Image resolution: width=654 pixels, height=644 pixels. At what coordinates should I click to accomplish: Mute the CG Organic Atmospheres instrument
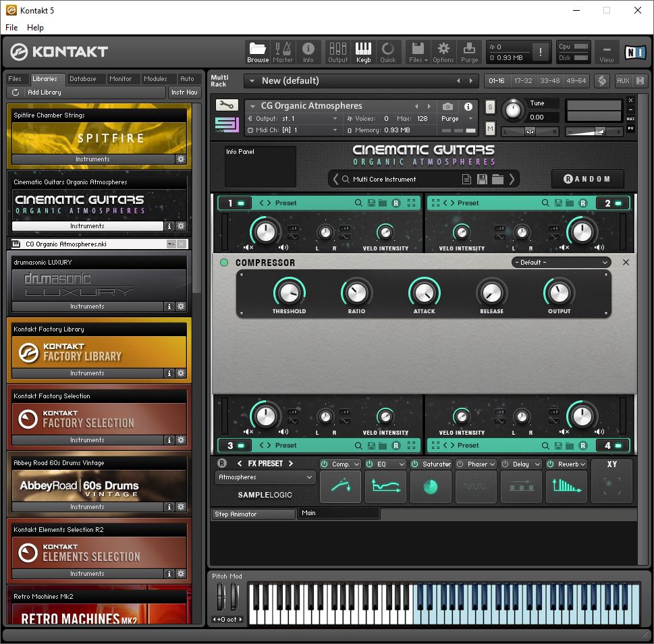pyautogui.click(x=490, y=130)
